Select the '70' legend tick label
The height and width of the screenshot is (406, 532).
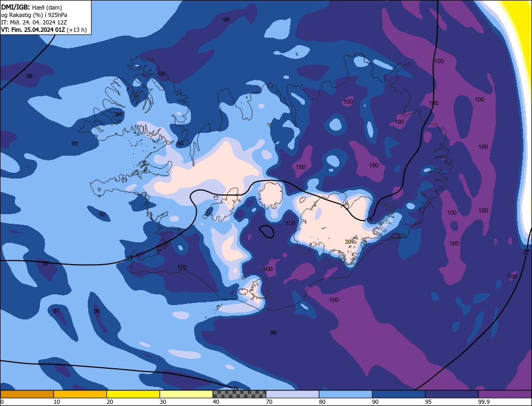269,402
